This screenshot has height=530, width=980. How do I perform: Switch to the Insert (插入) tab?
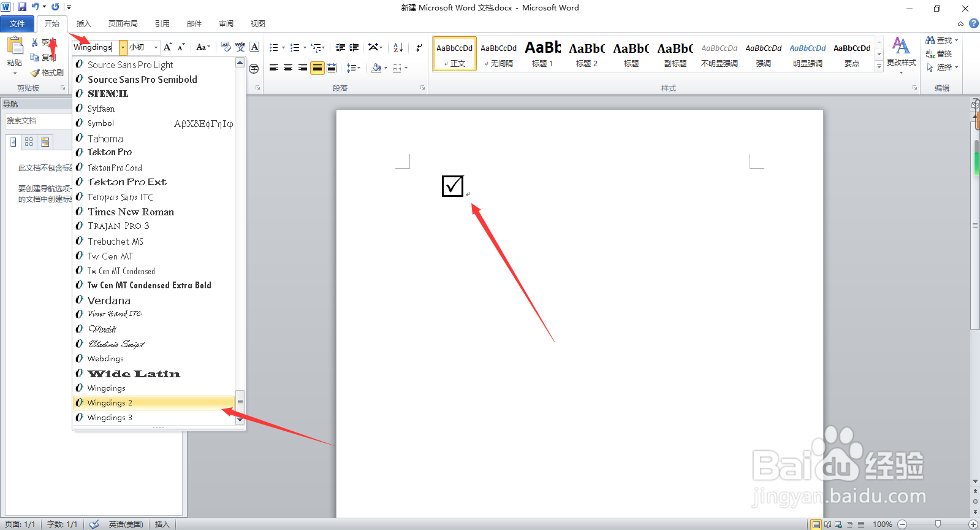(83, 24)
